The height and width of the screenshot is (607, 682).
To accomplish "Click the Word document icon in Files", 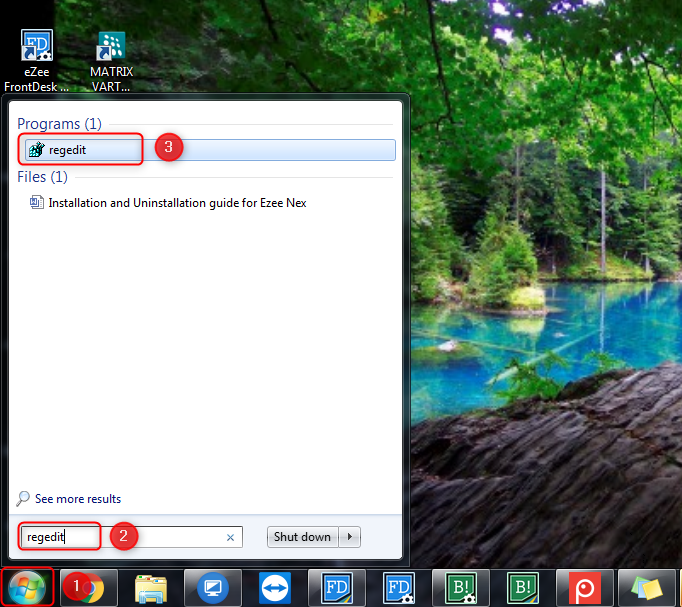I will pos(37,203).
